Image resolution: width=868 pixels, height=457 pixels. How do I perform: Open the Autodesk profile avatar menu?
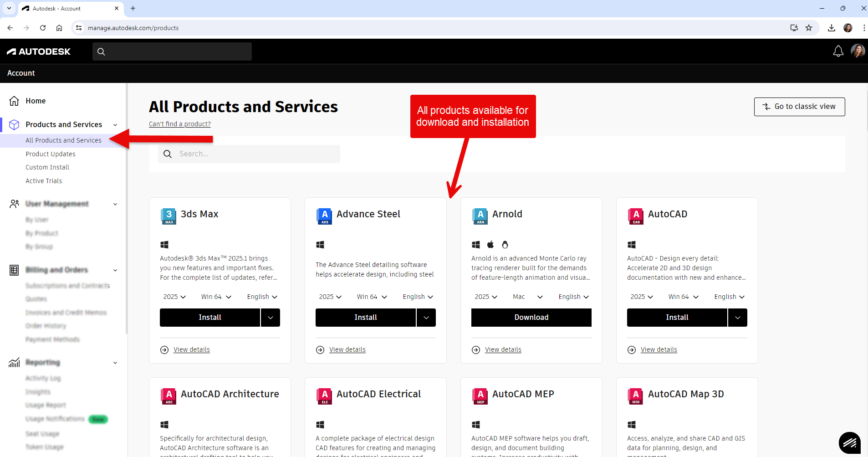pos(858,51)
